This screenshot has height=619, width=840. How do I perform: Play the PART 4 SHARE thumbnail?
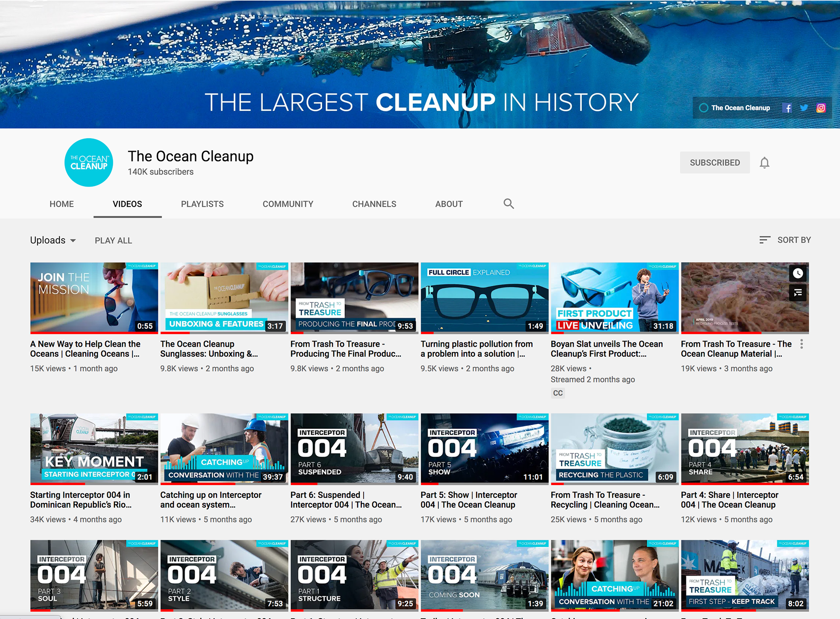click(x=745, y=449)
